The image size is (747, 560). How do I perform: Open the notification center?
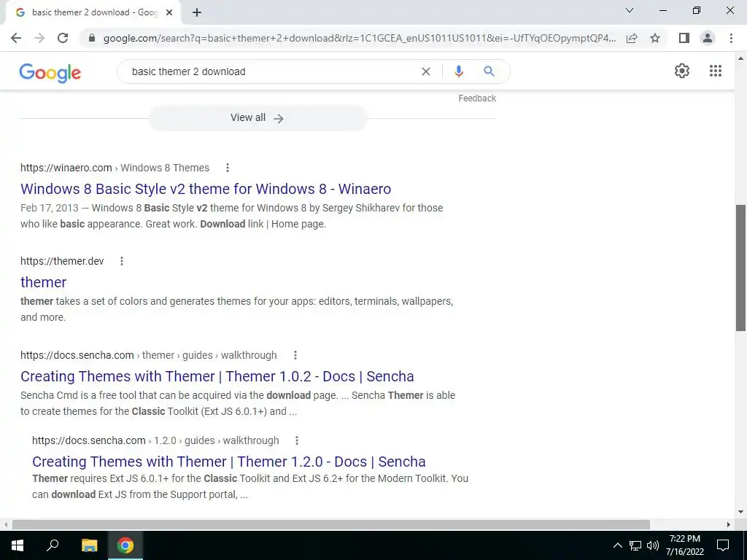(723, 545)
